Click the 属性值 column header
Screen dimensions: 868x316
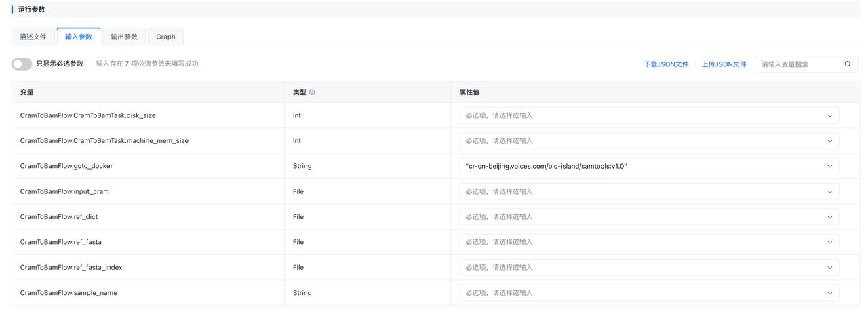[469, 92]
